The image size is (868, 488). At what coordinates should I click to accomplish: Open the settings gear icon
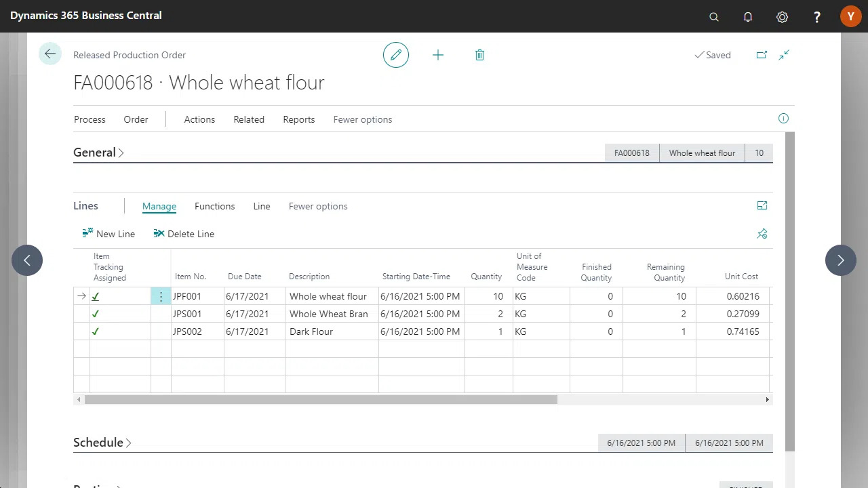[x=782, y=17]
